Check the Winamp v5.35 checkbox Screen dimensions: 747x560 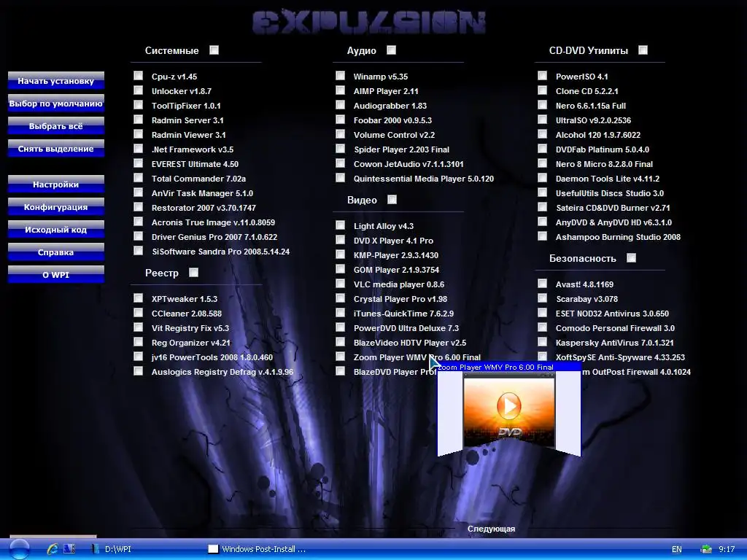pyautogui.click(x=340, y=76)
